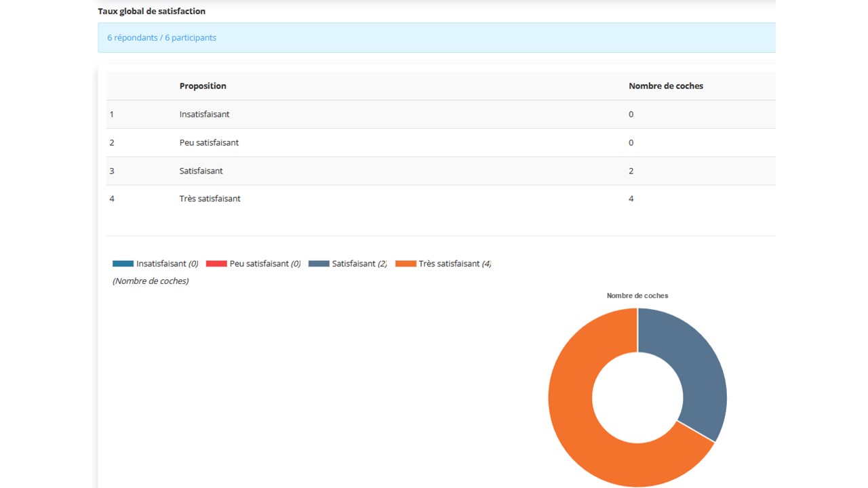
Task: Click Très satisfaisant in the table's fourth row
Action: 210,199
